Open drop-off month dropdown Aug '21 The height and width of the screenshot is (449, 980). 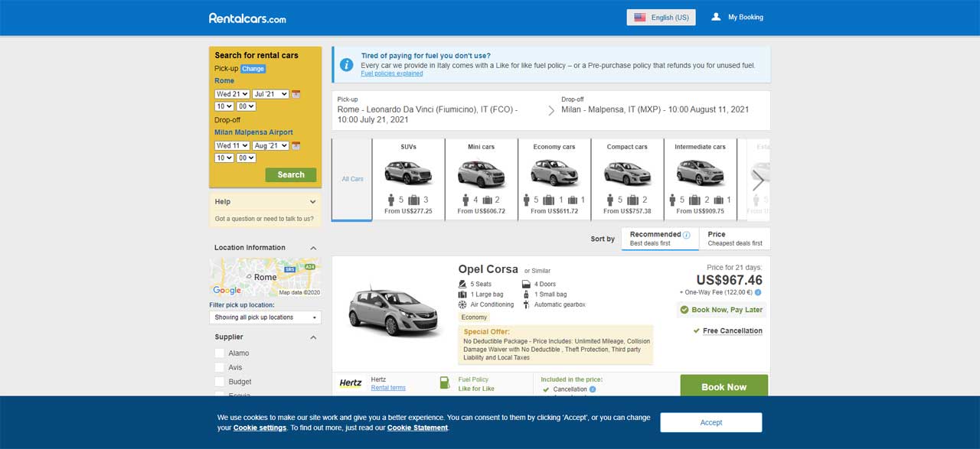click(x=270, y=145)
